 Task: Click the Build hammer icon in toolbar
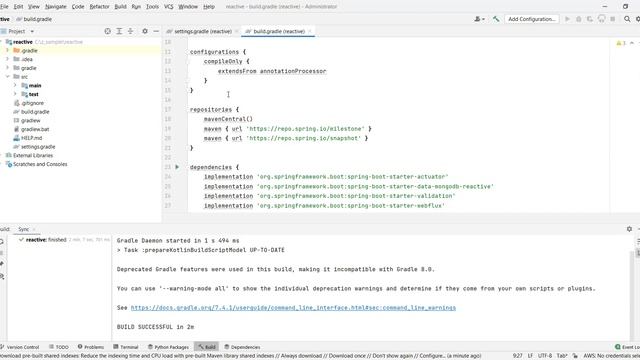click(496, 19)
